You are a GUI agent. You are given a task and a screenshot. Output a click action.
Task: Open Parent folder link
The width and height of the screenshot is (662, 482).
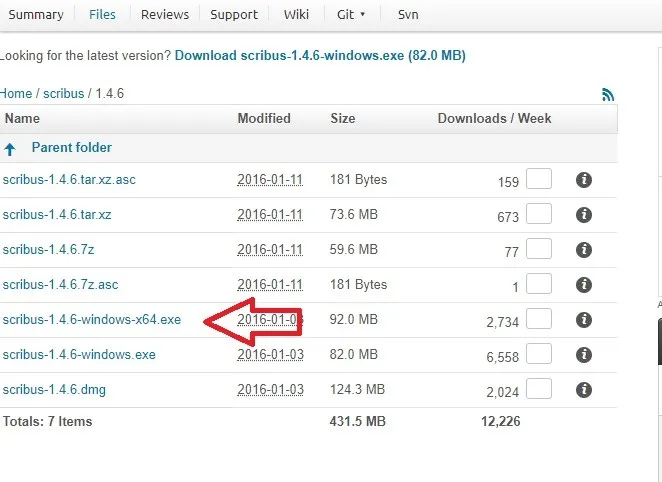click(x=72, y=148)
